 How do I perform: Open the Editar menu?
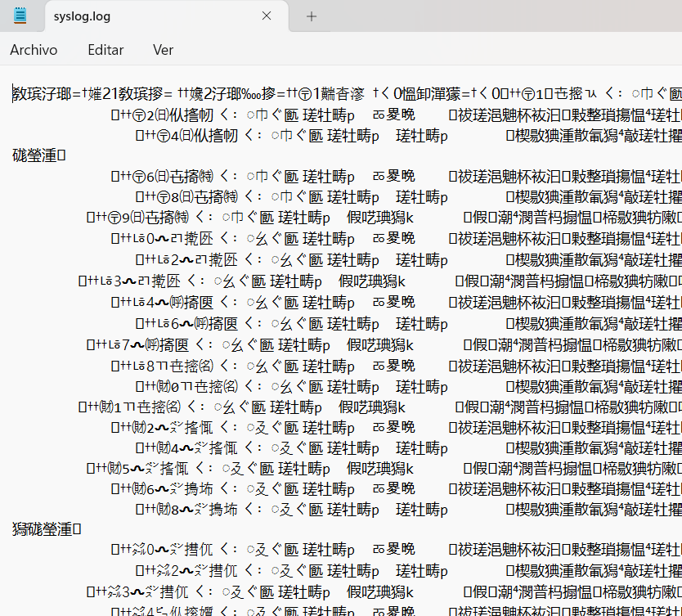pos(105,50)
